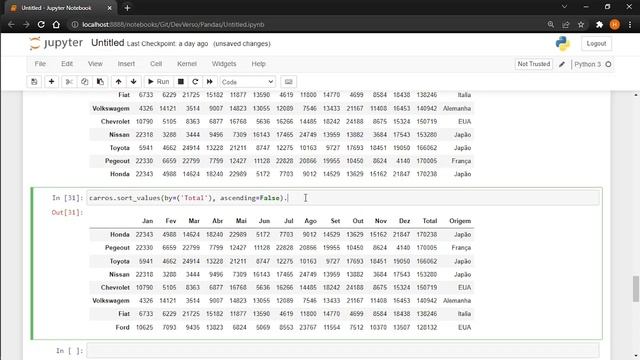Click the Dez column header in output table
This screenshot has height=360, width=640.
click(404, 221)
